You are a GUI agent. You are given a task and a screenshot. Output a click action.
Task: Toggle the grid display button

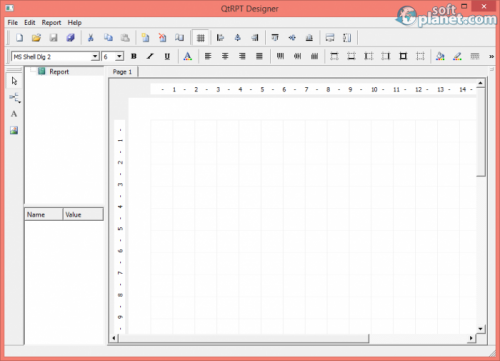pyautogui.click(x=200, y=38)
